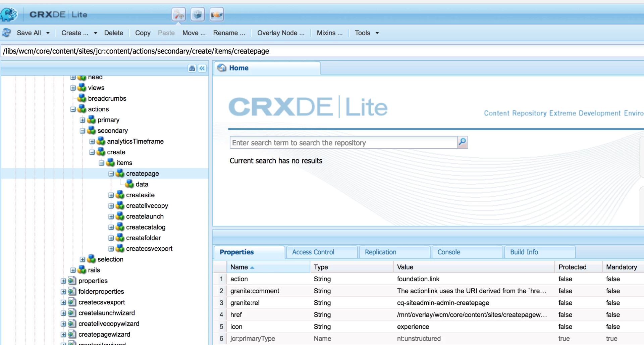Select the items node icon
644x345 pixels.
(x=111, y=163)
